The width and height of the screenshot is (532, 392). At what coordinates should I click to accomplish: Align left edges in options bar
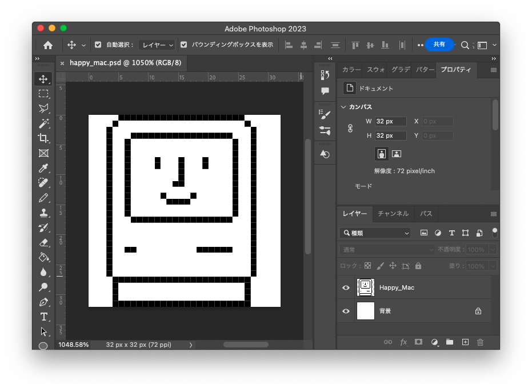289,45
